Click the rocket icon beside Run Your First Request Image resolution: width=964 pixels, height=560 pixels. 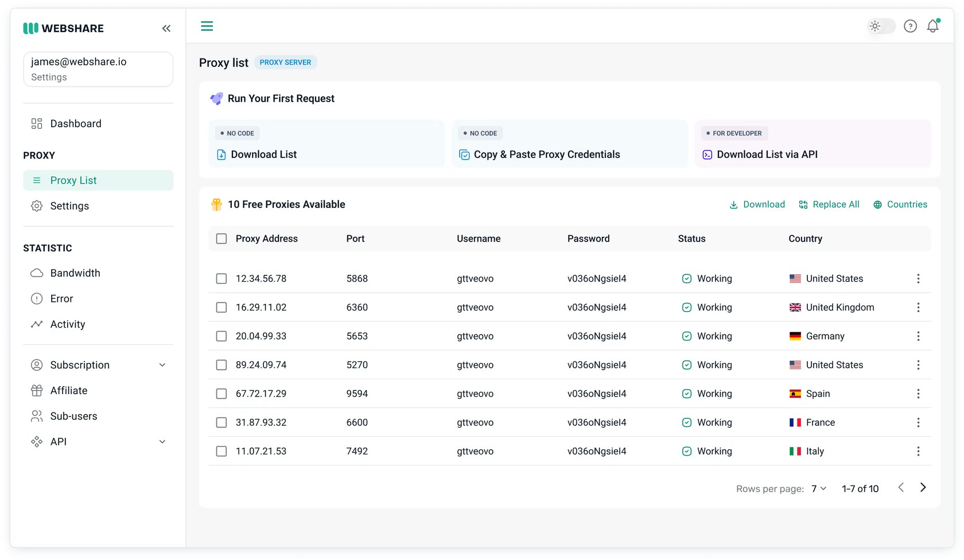(216, 99)
